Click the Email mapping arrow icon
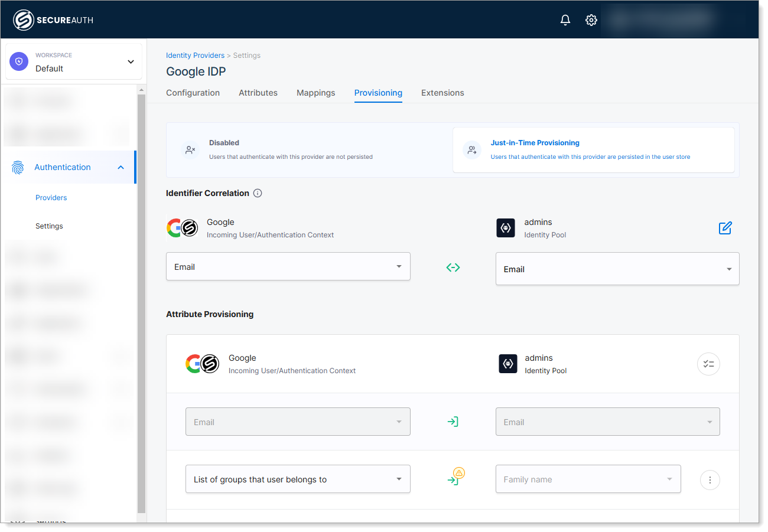 (x=453, y=422)
